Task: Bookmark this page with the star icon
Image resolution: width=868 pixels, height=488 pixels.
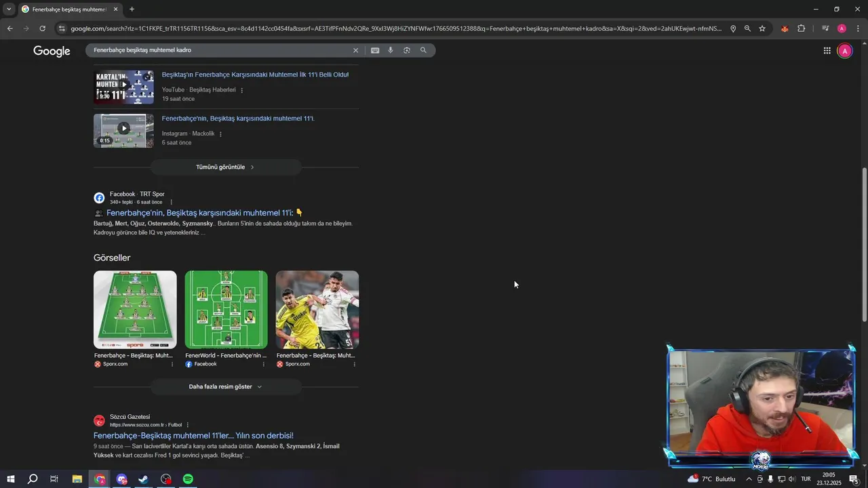Action: 762,28
